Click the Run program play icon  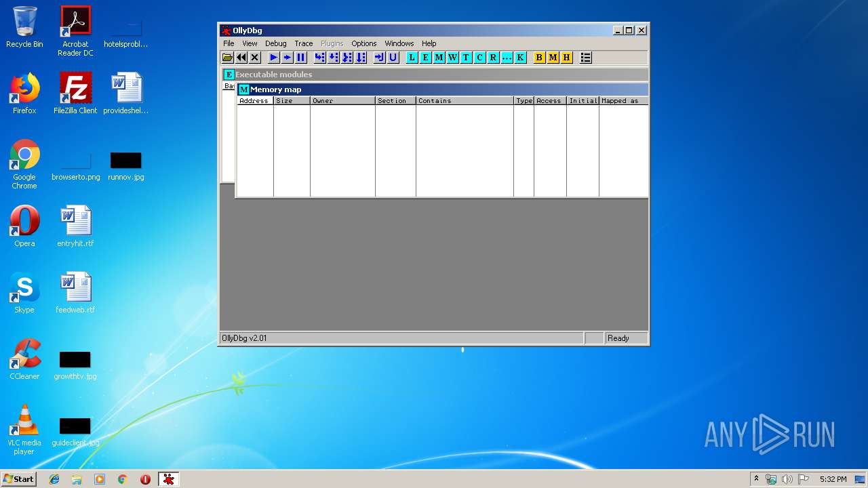274,58
